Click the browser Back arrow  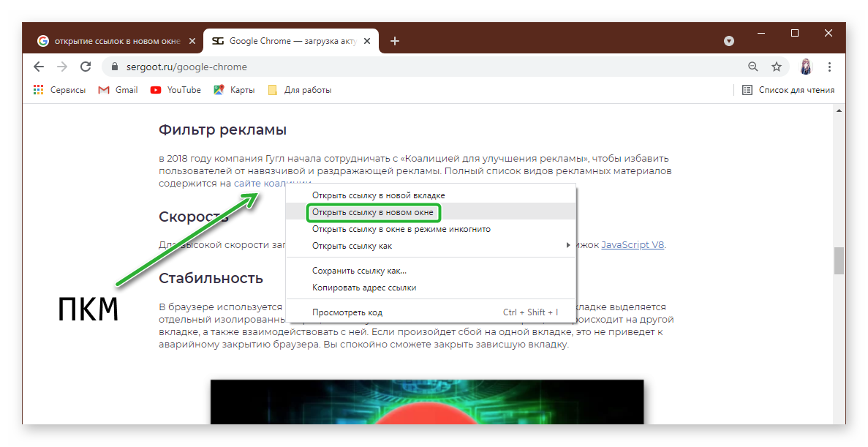pos(39,67)
